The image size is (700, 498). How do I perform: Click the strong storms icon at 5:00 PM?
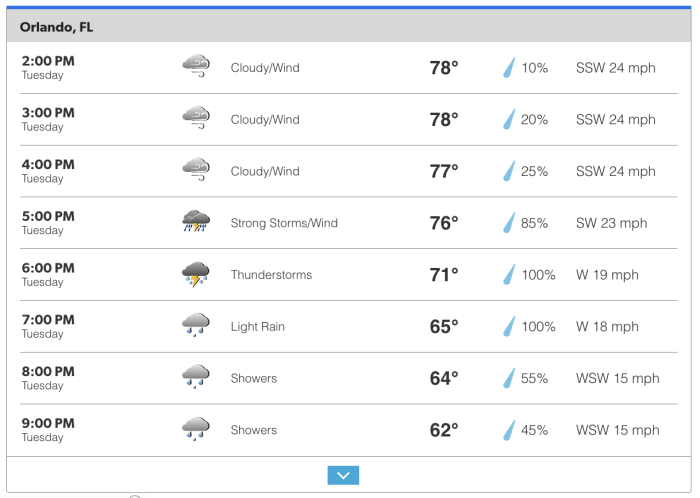click(x=196, y=222)
